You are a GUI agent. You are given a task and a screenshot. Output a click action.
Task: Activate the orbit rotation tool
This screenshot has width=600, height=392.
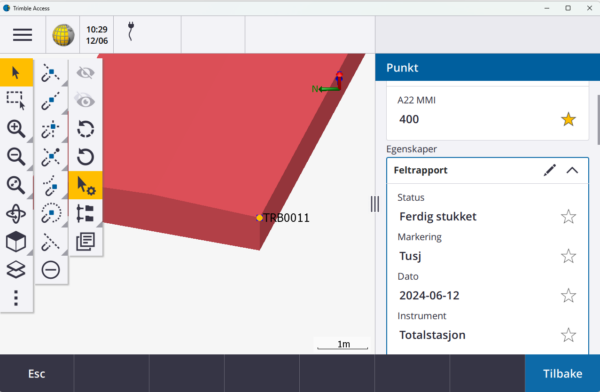click(x=16, y=214)
